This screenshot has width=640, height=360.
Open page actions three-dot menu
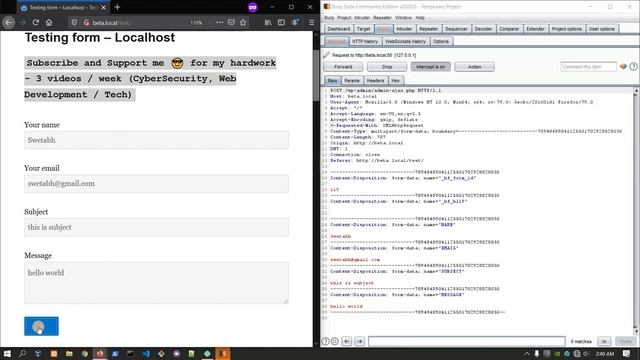(220, 22)
